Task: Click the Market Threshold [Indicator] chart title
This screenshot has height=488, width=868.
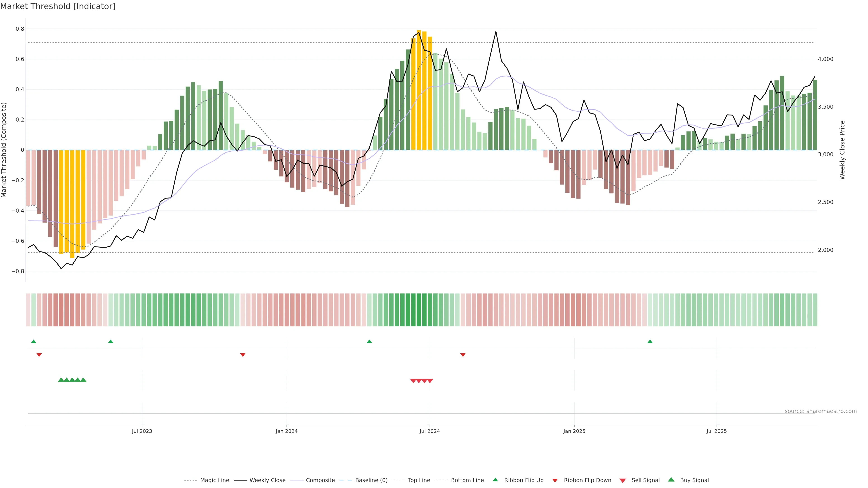Action: pos(58,6)
